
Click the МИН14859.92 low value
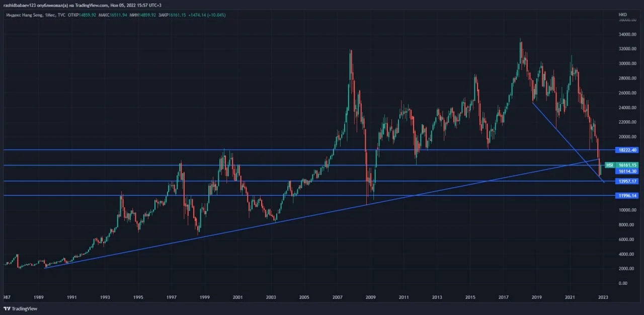[142, 15]
